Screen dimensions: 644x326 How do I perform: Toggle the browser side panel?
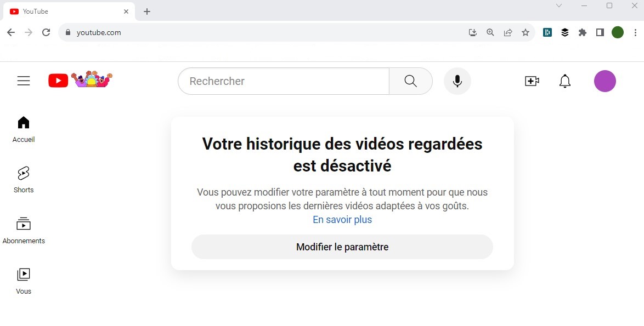point(600,32)
